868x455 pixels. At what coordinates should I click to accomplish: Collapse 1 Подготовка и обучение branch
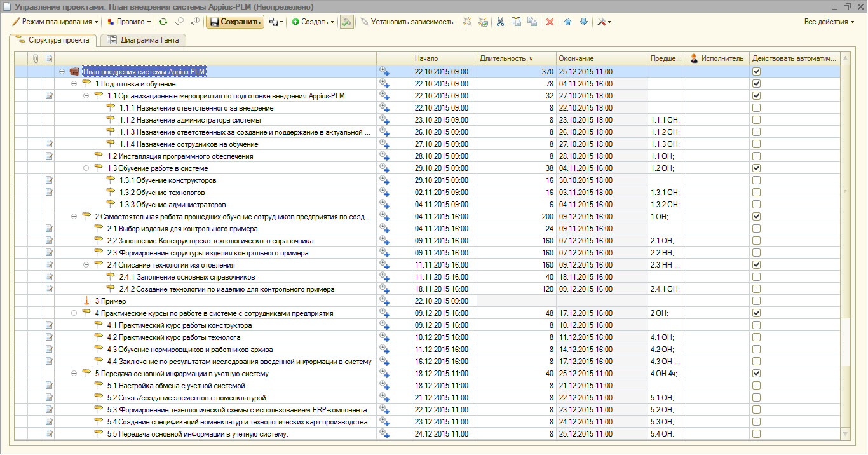point(74,84)
